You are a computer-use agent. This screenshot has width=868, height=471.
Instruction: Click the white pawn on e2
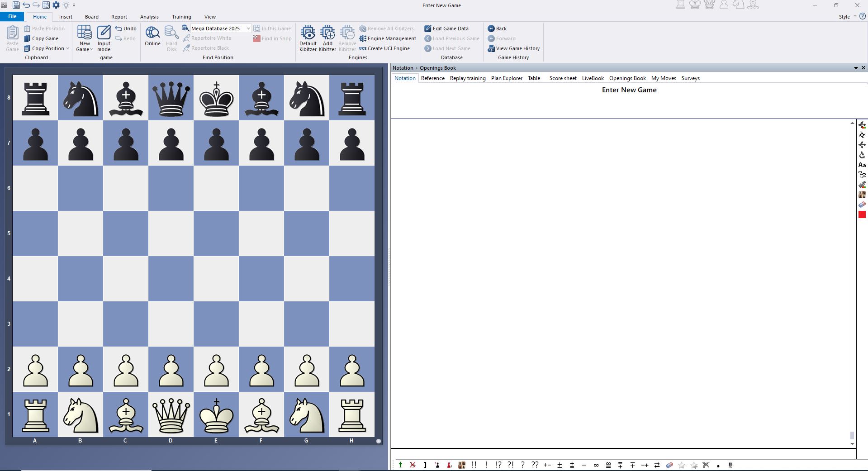click(x=216, y=370)
